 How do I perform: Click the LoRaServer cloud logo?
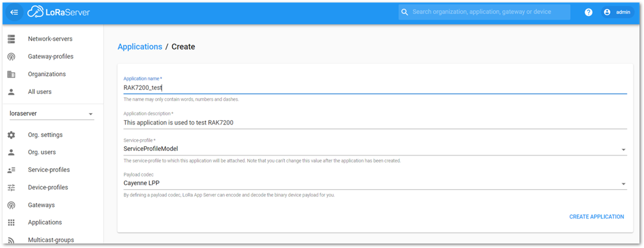[x=59, y=12]
